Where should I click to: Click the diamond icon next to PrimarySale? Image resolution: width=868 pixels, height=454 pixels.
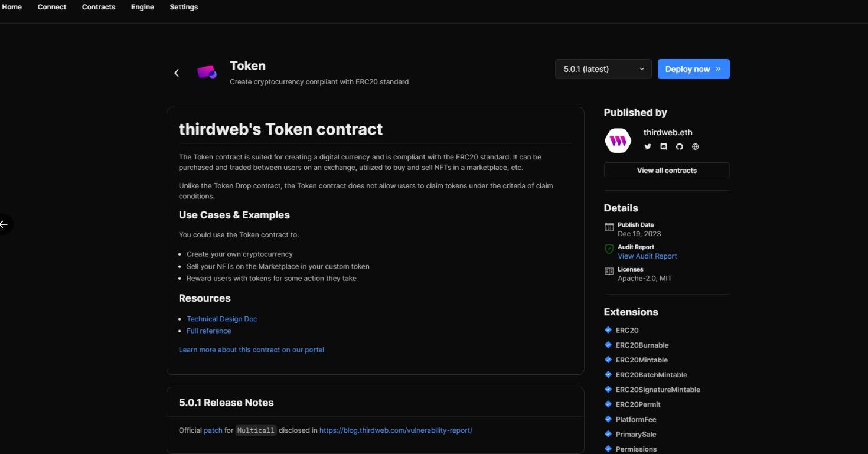tap(608, 434)
